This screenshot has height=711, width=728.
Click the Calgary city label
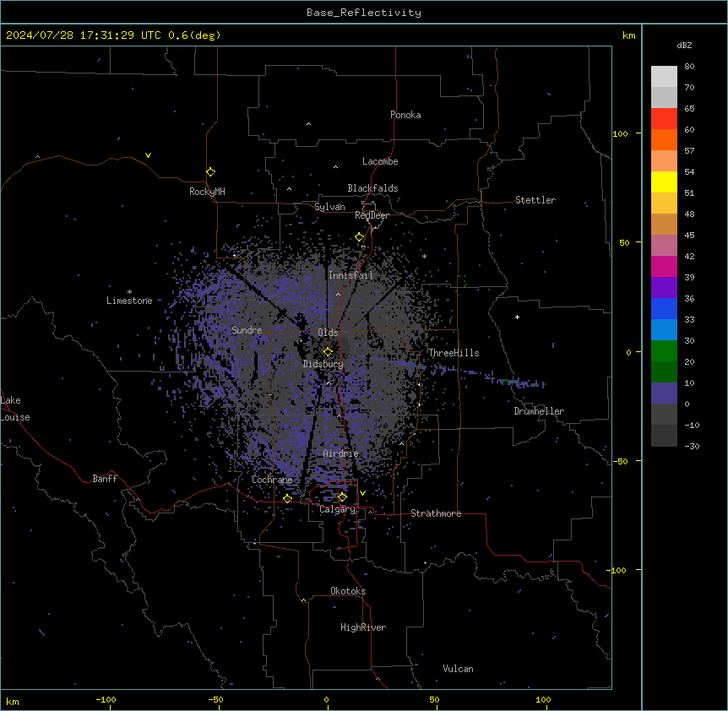(337, 509)
